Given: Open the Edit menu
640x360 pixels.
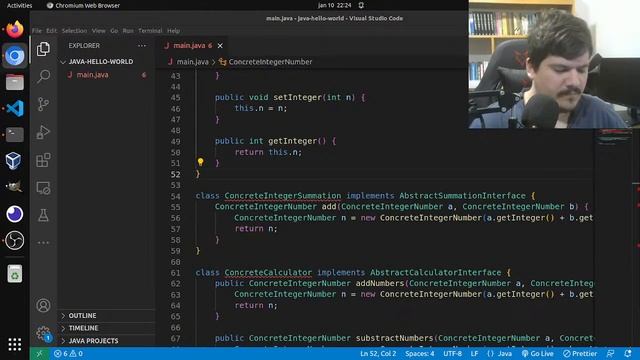Looking at the screenshot, I should click(x=51, y=31).
